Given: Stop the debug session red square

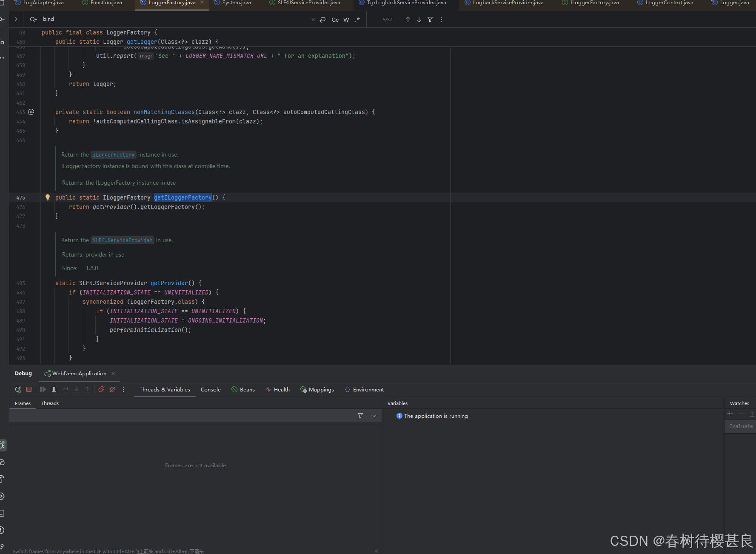Looking at the screenshot, I should point(29,389).
